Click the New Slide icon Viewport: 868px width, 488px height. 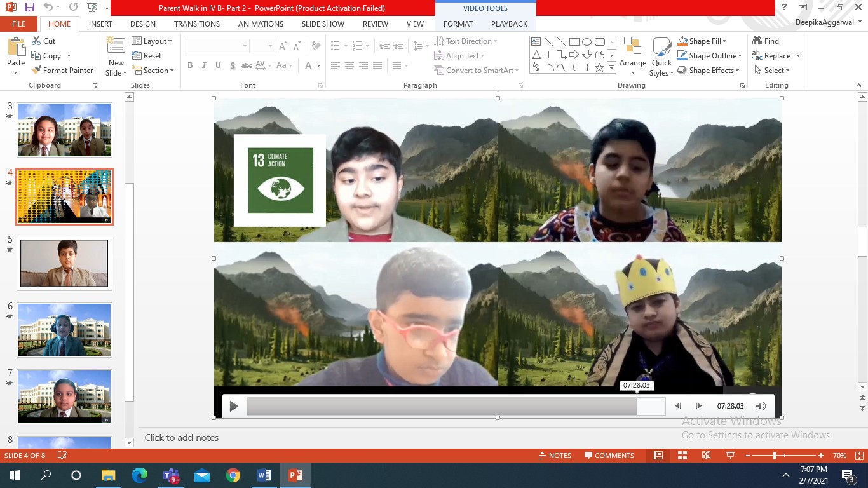click(116, 46)
